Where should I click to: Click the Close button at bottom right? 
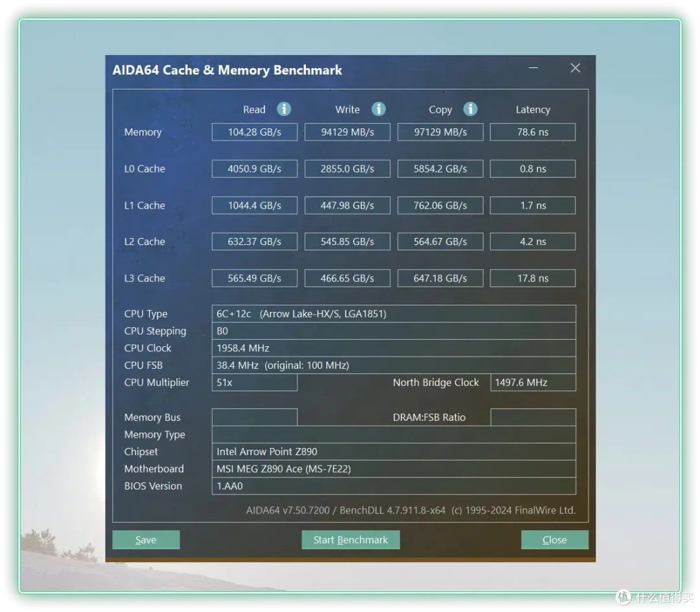pos(554,539)
